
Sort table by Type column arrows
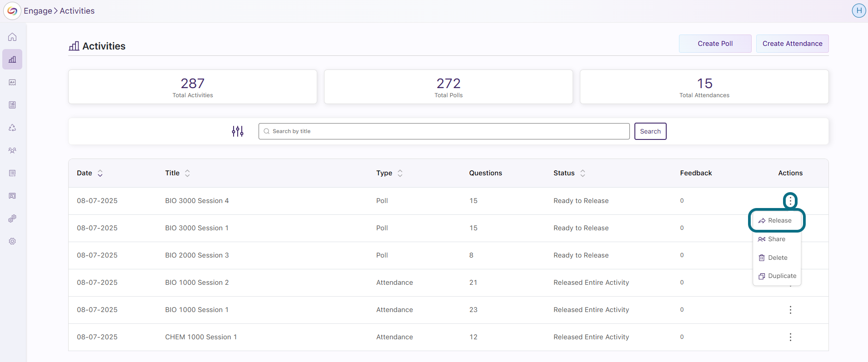tap(400, 173)
